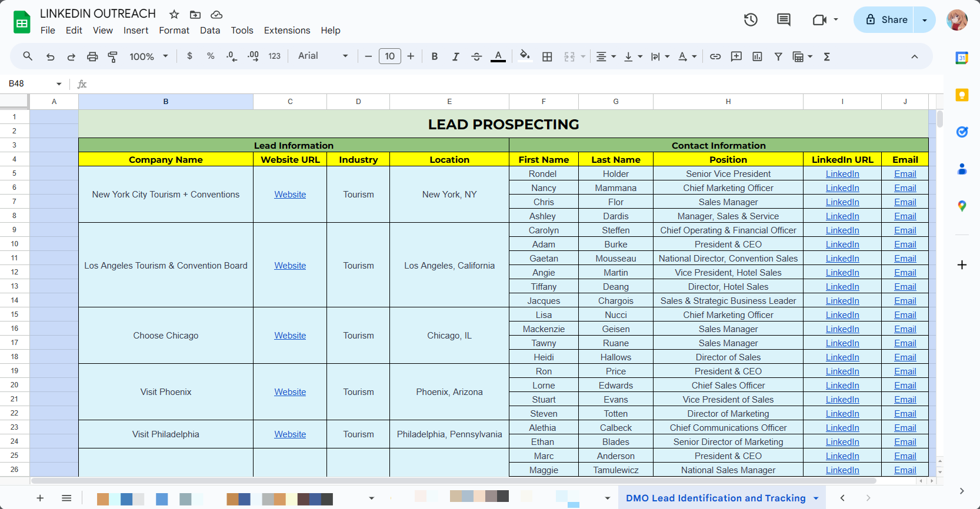Image resolution: width=980 pixels, height=509 pixels.
Task: Click the create a filter icon
Action: pyautogui.click(x=778, y=56)
